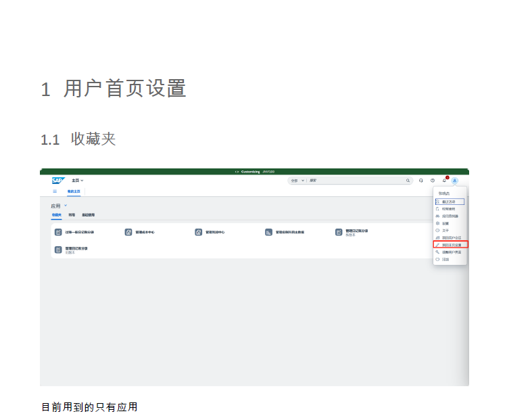Choose 应用查找器 from user menu
Viewport: 532px width, 420px height.
[450, 216]
